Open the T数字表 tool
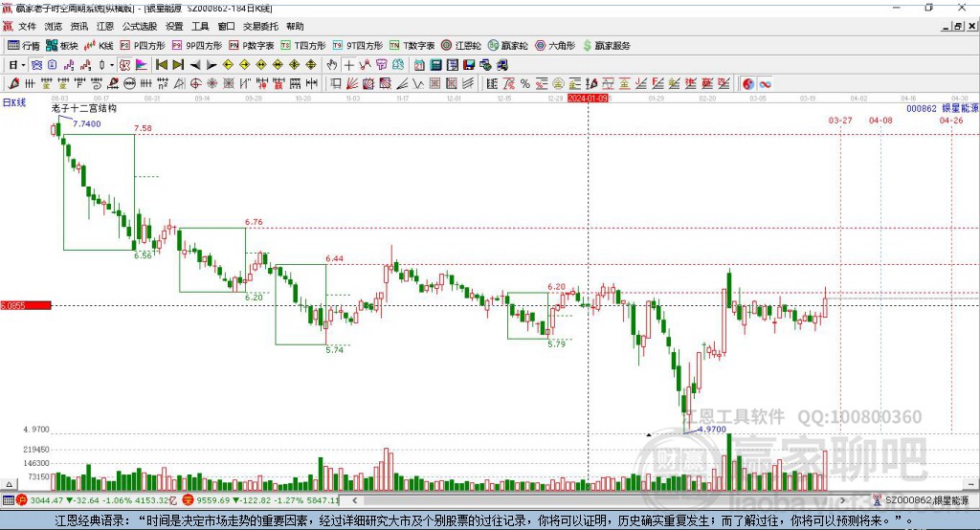980x530 pixels. pyautogui.click(x=412, y=46)
